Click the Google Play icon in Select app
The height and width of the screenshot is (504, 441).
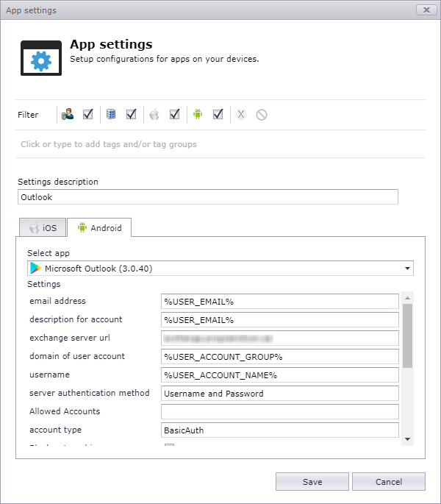pos(35,268)
